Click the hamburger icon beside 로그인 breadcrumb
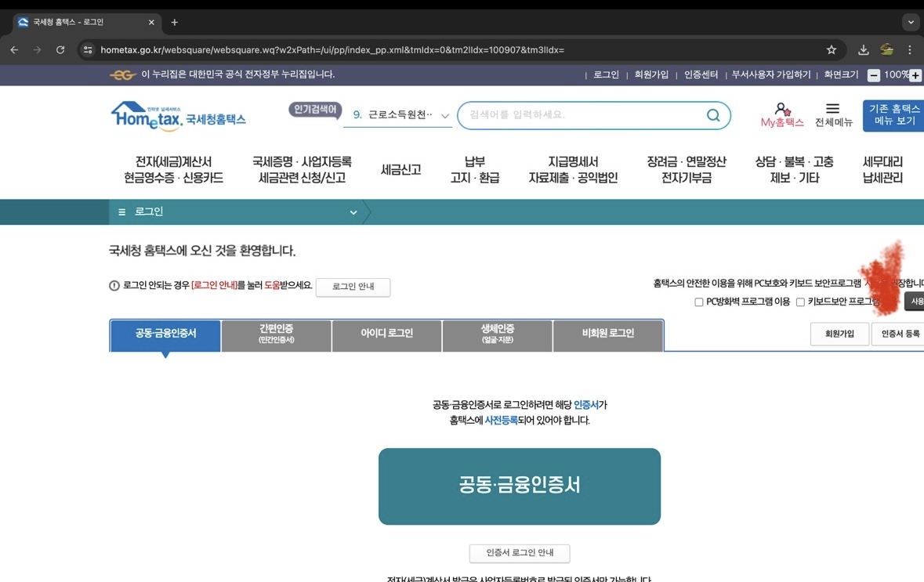 pos(122,212)
